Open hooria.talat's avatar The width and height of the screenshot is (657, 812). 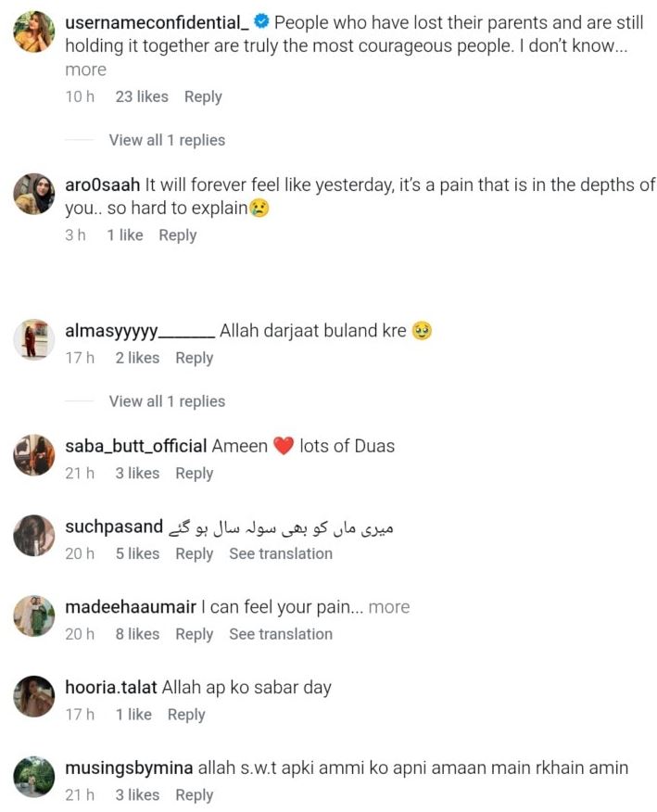tap(34, 696)
